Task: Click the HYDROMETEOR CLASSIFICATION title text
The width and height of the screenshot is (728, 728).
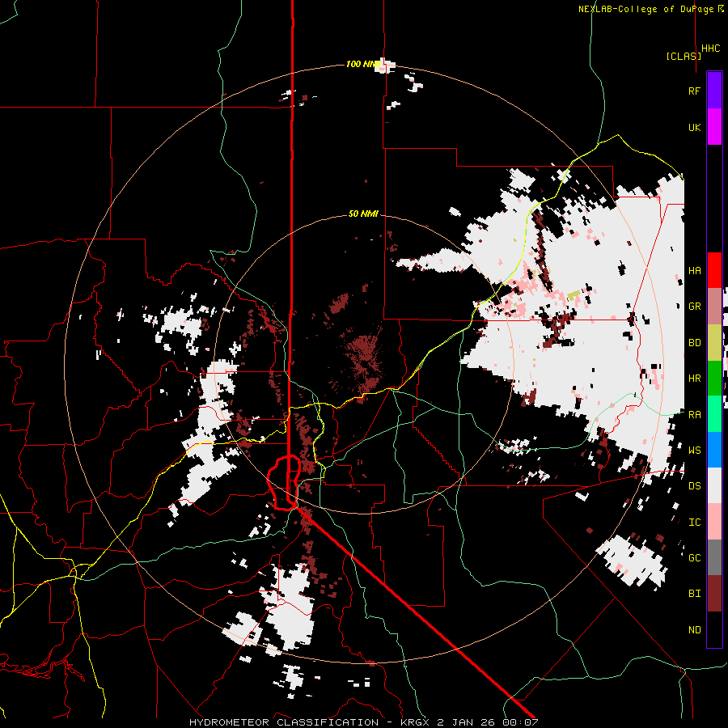Action: (284, 722)
